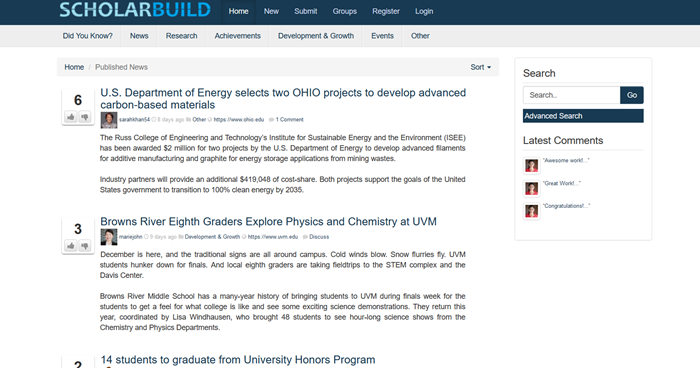700x368 pixels.
Task: Open the Groups page
Action: click(x=344, y=12)
